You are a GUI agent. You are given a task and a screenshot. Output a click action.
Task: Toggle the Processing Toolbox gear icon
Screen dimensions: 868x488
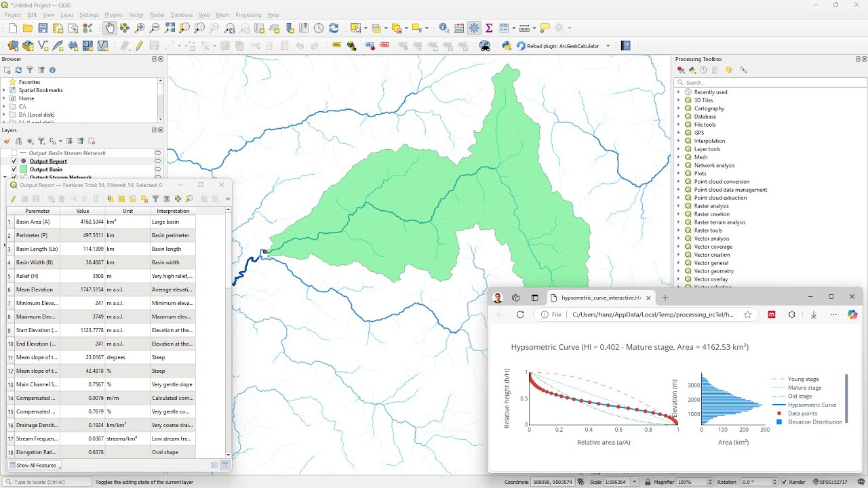coord(474,28)
